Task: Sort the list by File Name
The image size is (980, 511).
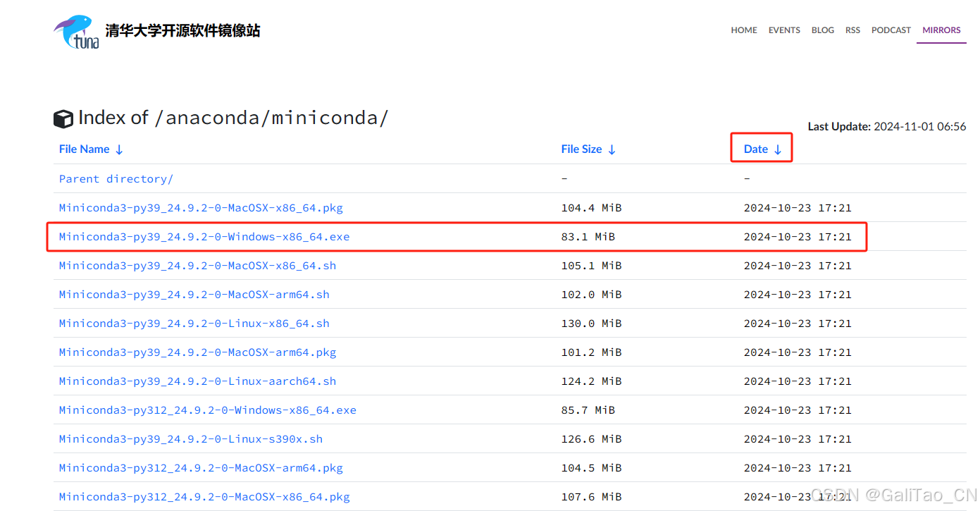Action: (x=91, y=149)
